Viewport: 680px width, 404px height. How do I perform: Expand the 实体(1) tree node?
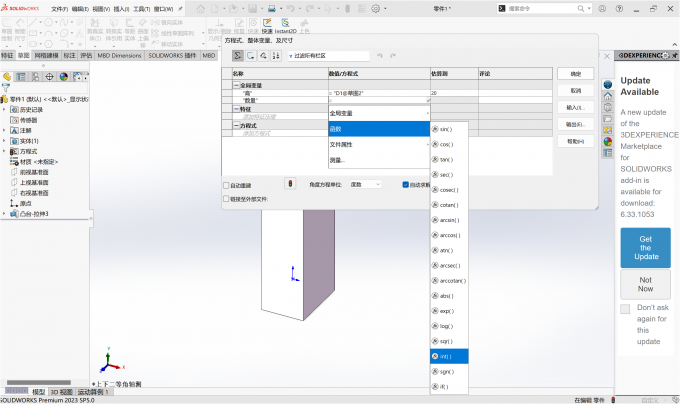(4, 141)
